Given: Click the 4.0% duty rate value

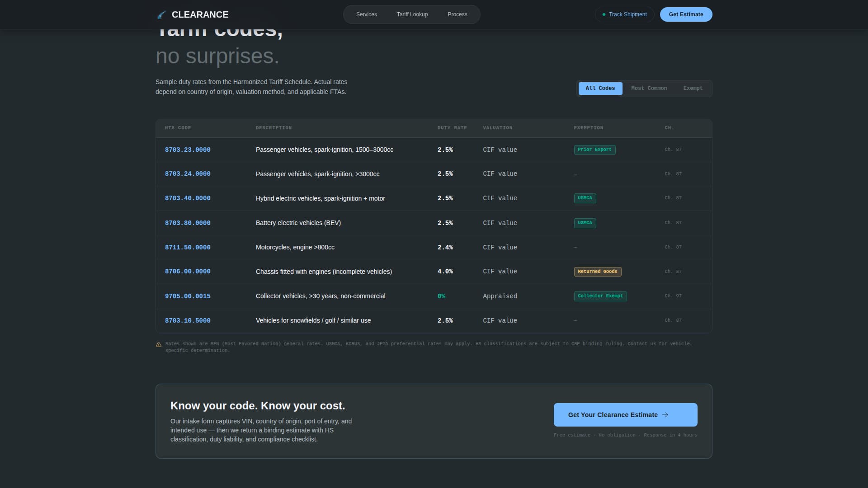Looking at the screenshot, I should 445,272.
